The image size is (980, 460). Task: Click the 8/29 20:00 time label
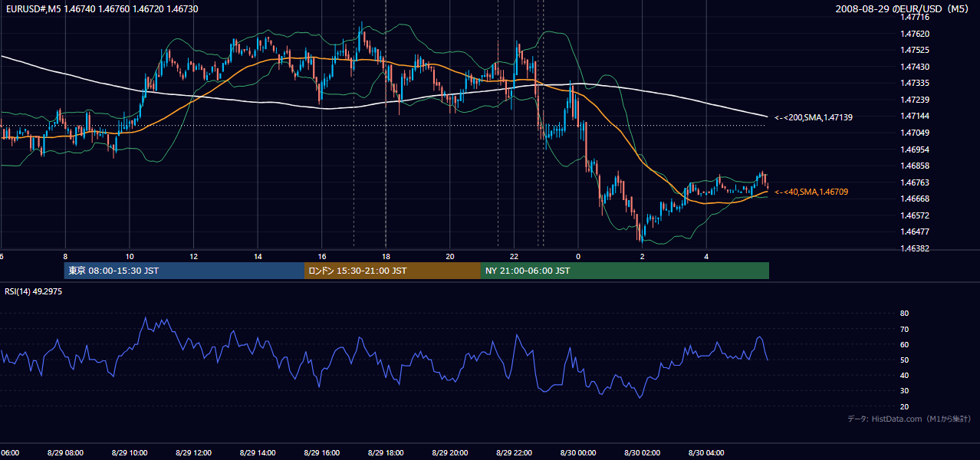pos(449,452)
